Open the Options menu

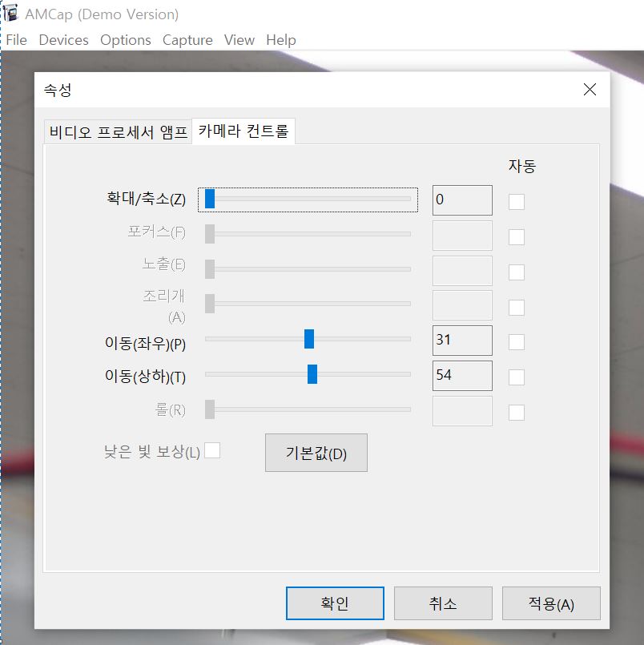(126, 40)
